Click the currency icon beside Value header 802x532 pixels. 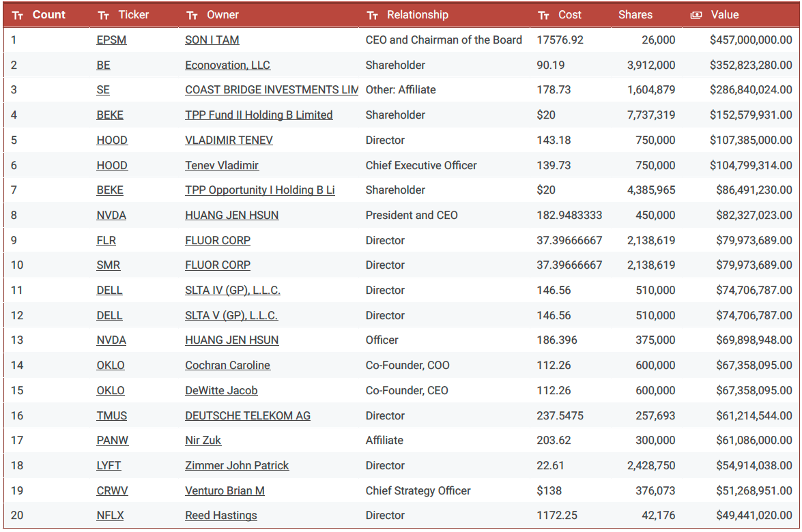point(696,15)
